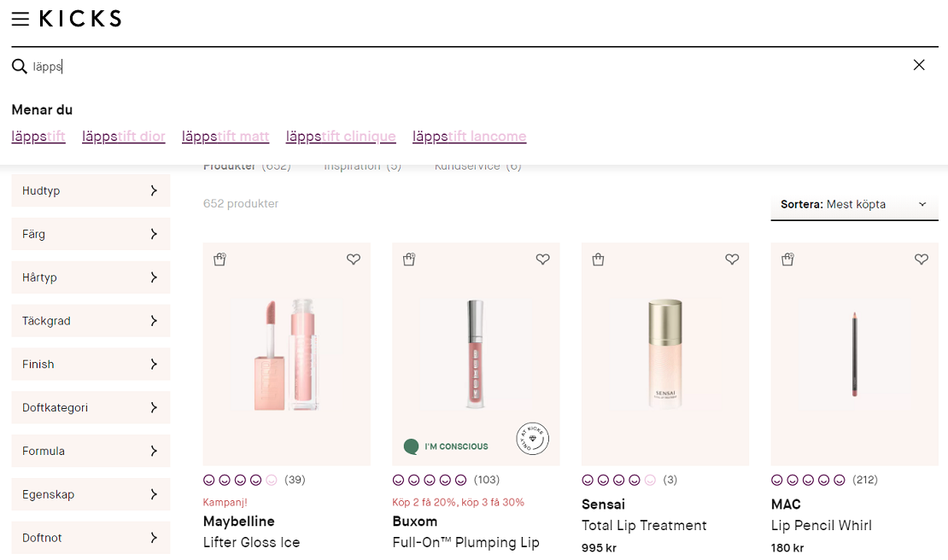Open the Total Lip Treatment title

coord(644,526)
